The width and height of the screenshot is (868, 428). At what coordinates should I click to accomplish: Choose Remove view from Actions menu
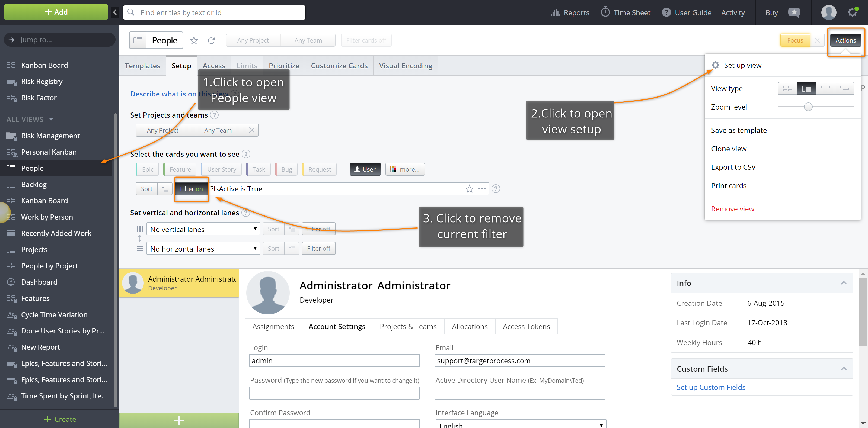coord(733,209)
